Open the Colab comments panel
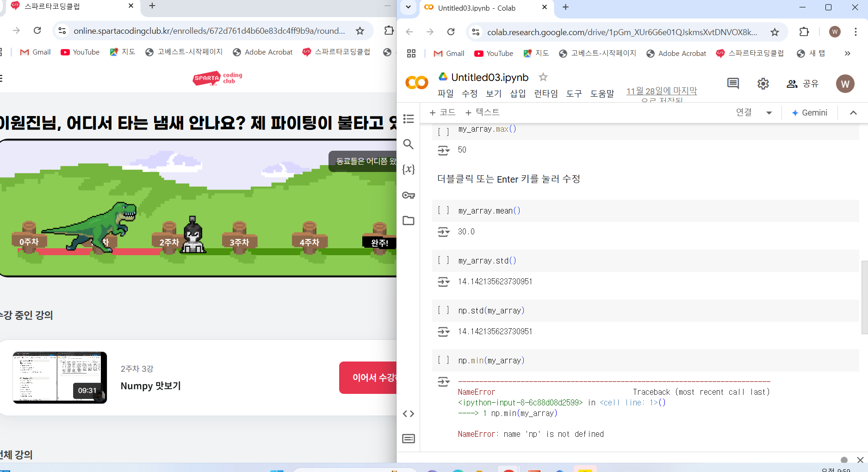This screenshot has height=472, width=868. 733,84
